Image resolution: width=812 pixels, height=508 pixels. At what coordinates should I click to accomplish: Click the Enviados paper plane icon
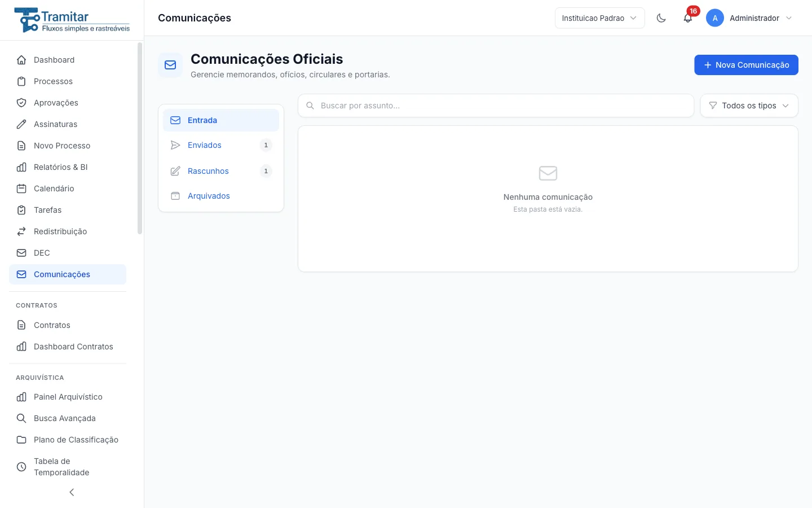pyautogui.click(x=175, y=145)
